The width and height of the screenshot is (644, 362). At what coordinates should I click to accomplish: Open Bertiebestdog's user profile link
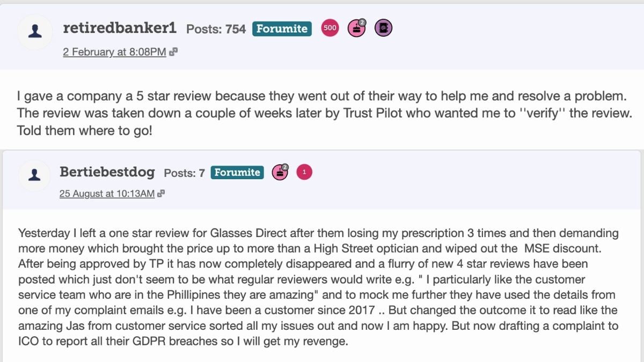pyautogui.click(x=107, y=172)
